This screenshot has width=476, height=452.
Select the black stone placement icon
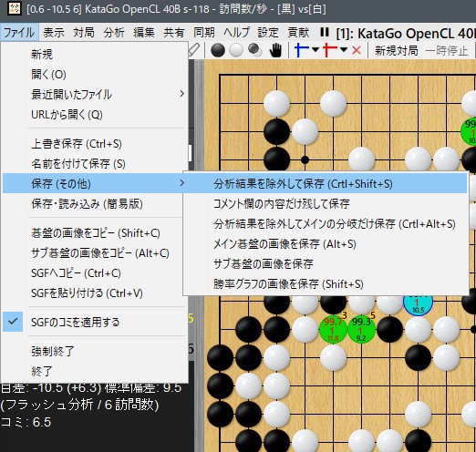coord(218,50)
